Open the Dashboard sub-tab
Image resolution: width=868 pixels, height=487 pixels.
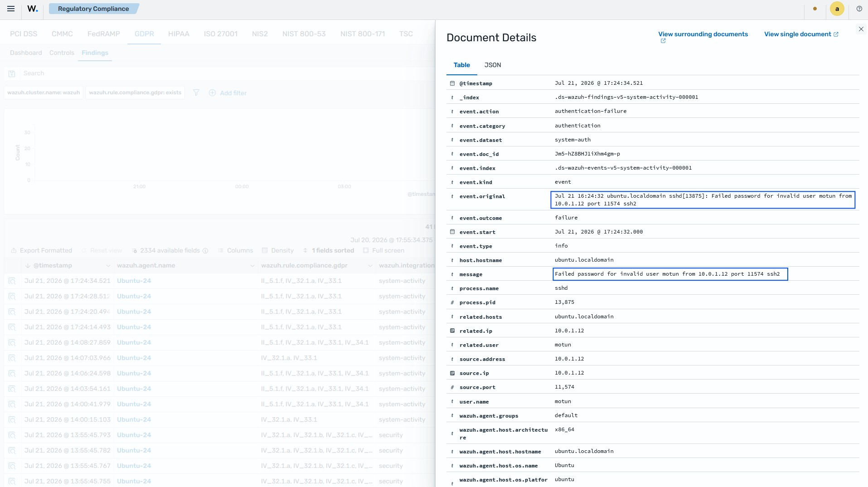[26, 53]
